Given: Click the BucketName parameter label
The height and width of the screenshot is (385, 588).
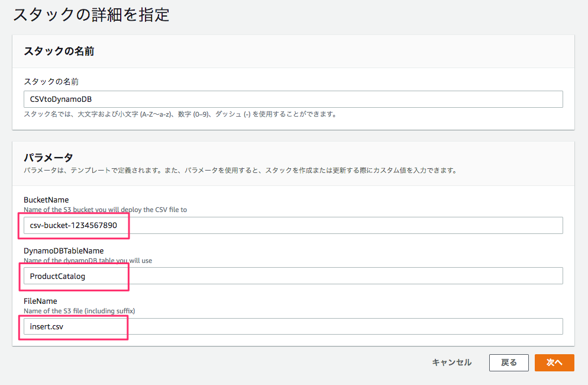Looking at the screenshot, I should click(44, 200).
